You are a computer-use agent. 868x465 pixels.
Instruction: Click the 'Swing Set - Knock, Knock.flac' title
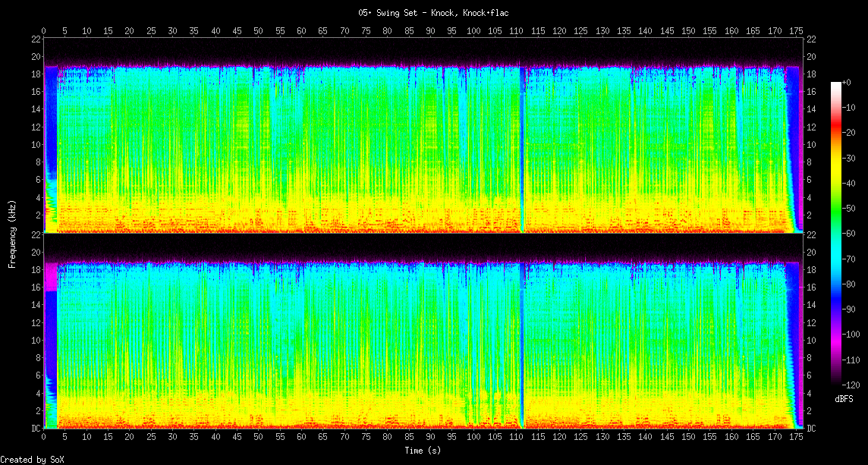[433, 13]
